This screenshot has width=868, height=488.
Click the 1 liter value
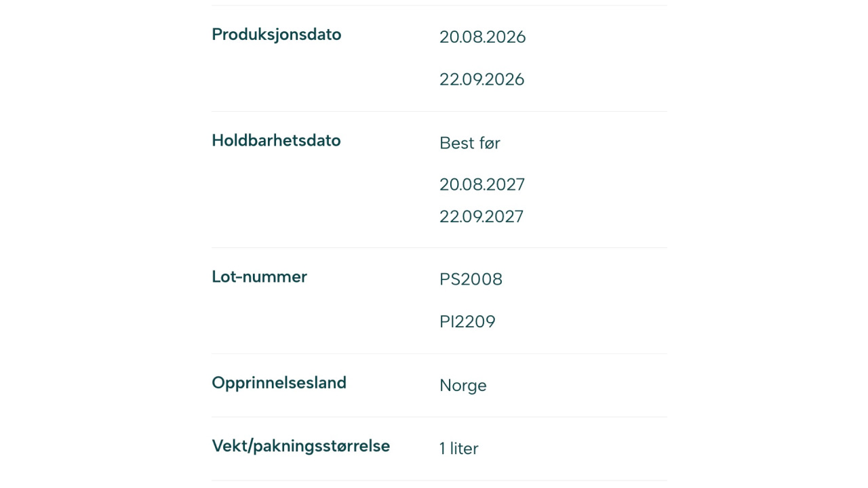[x=458, y=449]
